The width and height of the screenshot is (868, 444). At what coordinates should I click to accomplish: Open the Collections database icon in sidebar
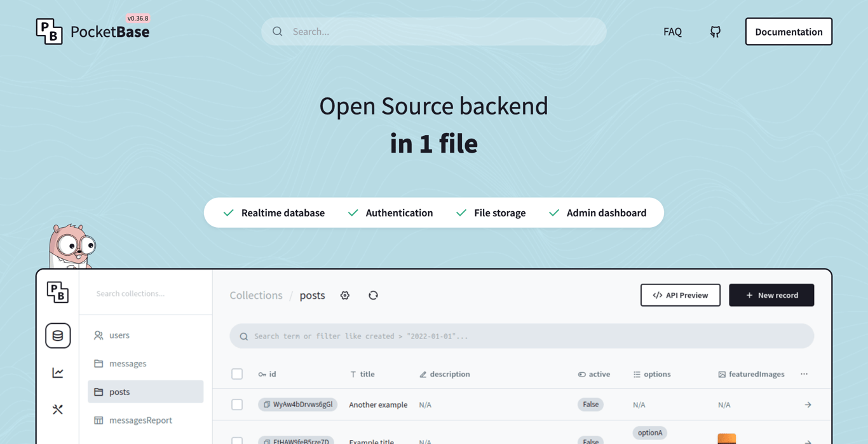58,335
